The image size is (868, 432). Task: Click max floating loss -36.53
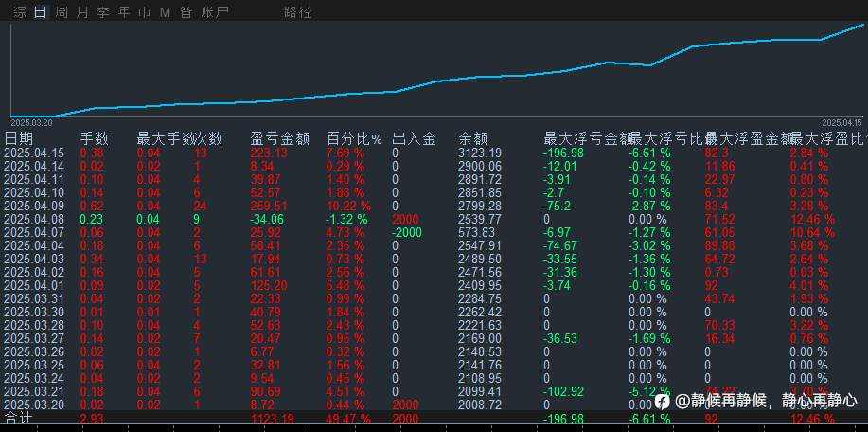click(561, 338)
